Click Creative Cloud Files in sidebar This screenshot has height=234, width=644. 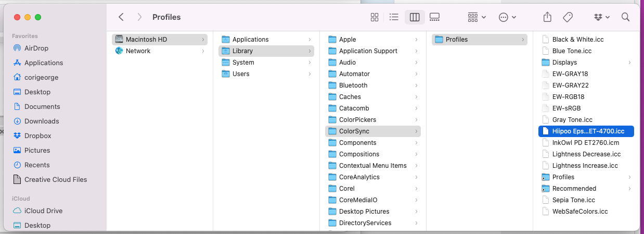click(56, 179)
